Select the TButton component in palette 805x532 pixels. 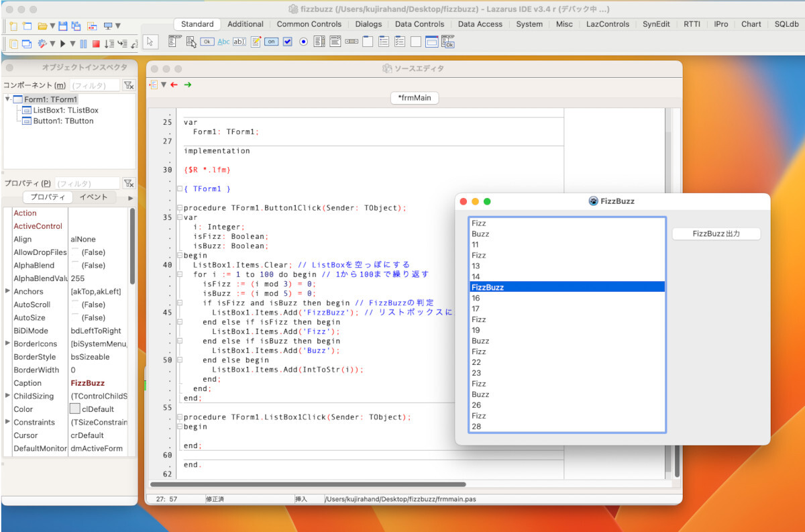pyautogui.click(x=207, y=42)
